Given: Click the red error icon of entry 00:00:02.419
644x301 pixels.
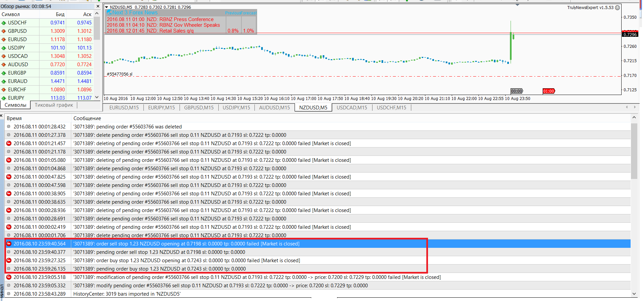Looking at the screenshot, I should point(9,227).
